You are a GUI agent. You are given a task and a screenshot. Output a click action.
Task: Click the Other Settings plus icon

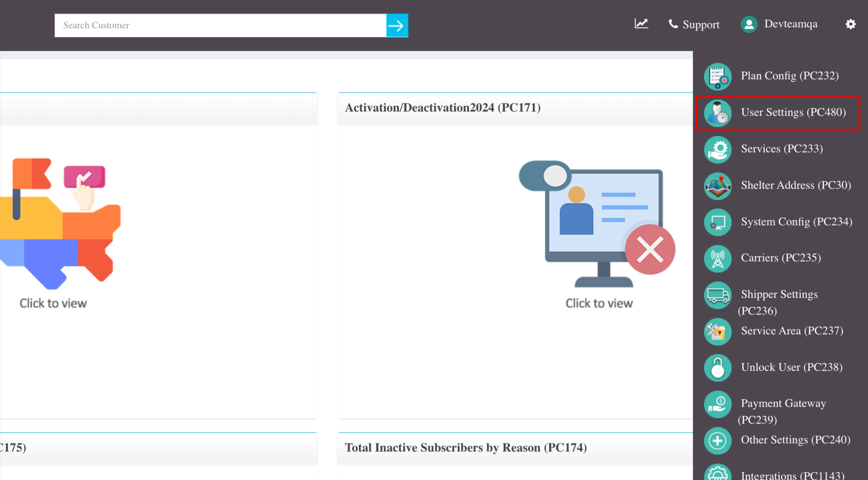(x=718, y=441)
